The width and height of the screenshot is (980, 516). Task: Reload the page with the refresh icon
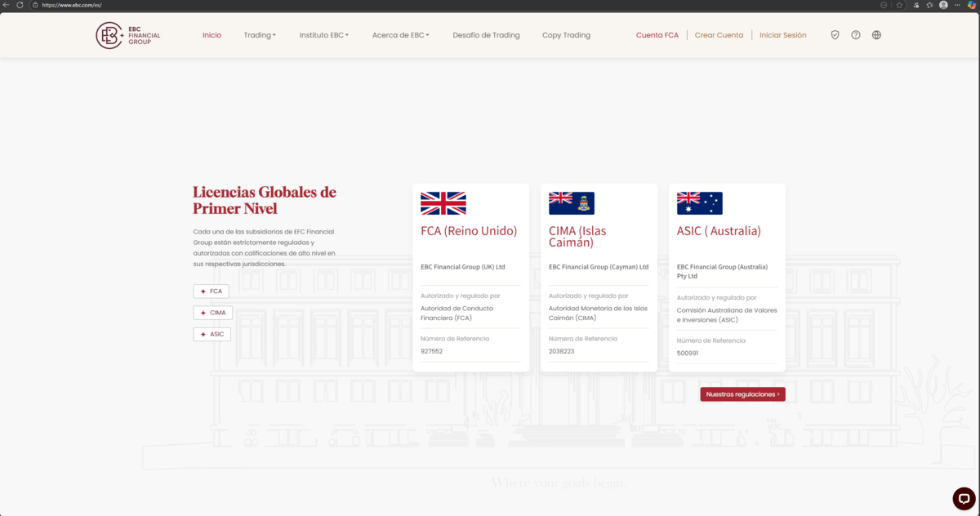(x=20, y=5)
